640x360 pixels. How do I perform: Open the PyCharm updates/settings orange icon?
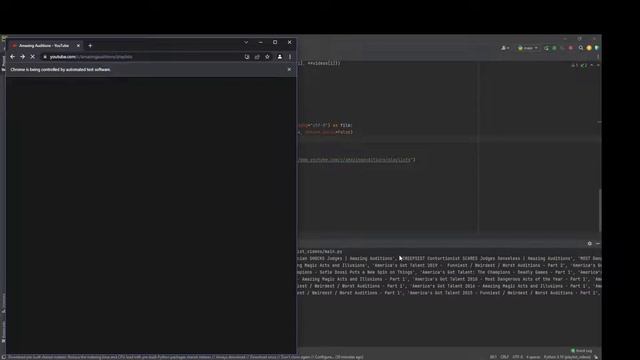(589, 48)
